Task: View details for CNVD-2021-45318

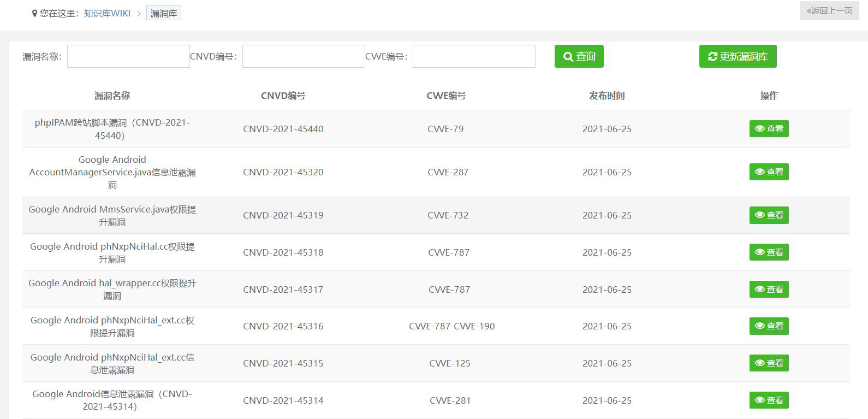Action: (x=769, y=252)
